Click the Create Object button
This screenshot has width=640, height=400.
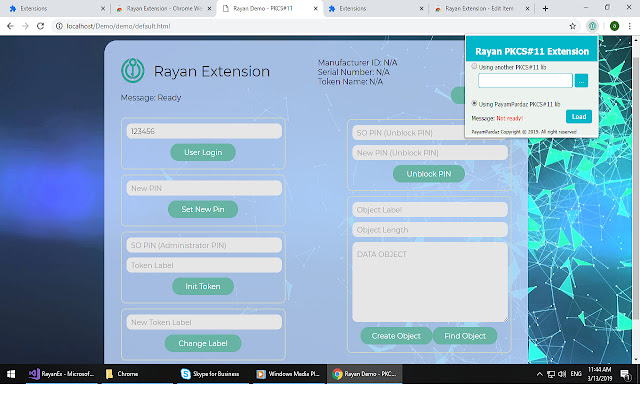(x=396, y=336)
